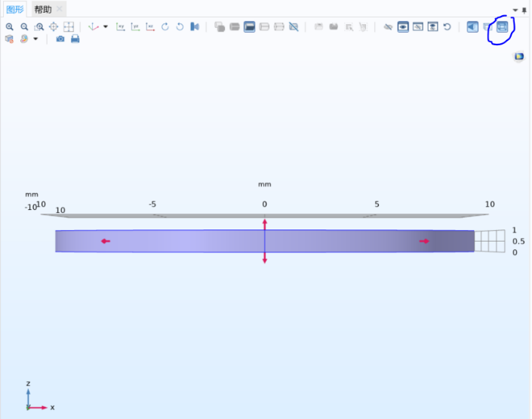Image resolution: width=532 pixels, height=419 pixels.
Task: Click the z-axis label in the triad
Action: click(28, 384)
